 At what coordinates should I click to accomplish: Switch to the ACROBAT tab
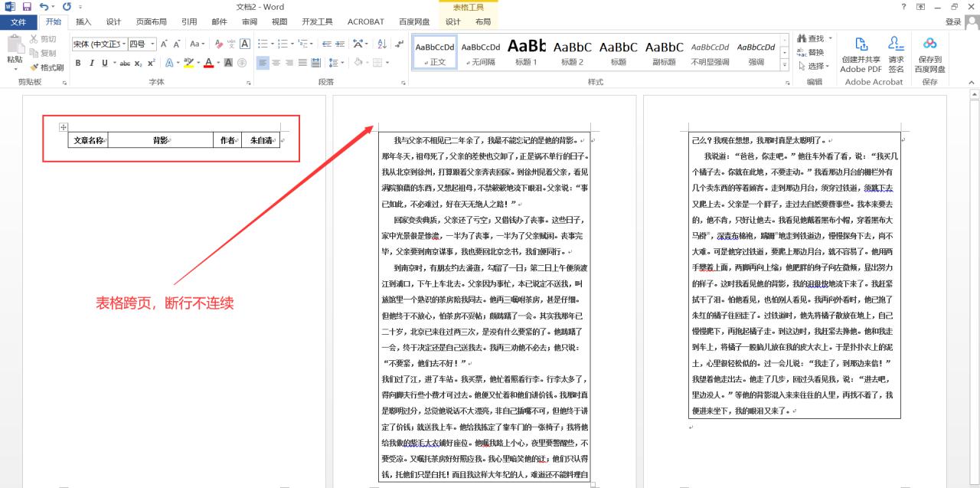[x=366, y=21]
